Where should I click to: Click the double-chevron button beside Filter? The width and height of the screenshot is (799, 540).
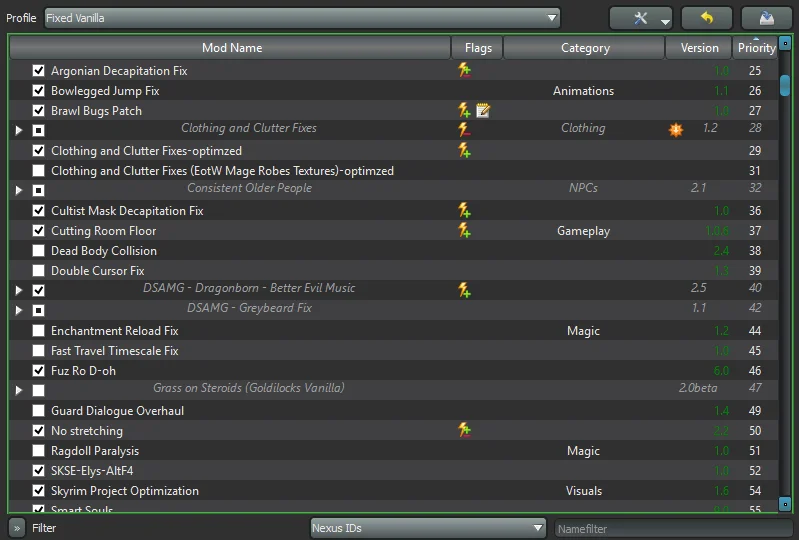click(17, 528)
